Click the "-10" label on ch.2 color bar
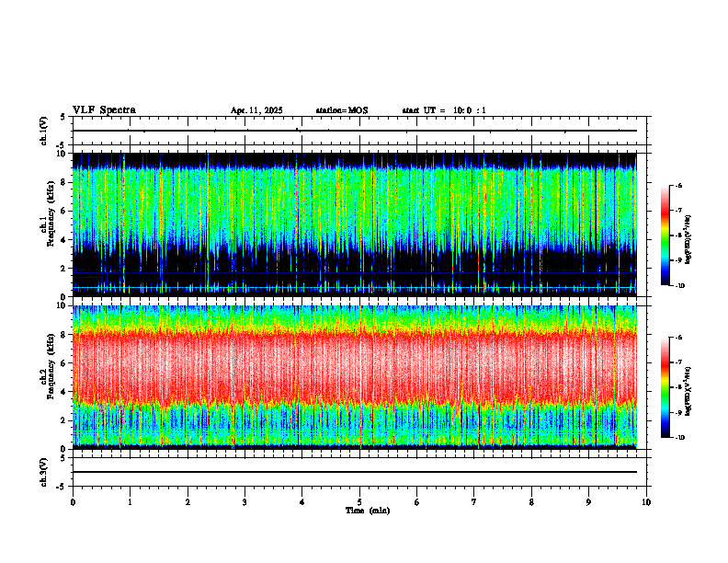This screenshot has height=563, width=728. click(680, 438)
